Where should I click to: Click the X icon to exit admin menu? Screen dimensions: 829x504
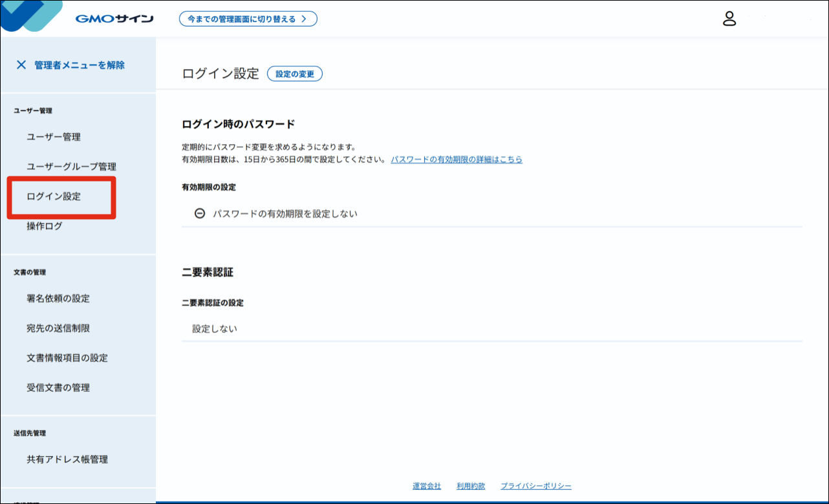point(21,65)
